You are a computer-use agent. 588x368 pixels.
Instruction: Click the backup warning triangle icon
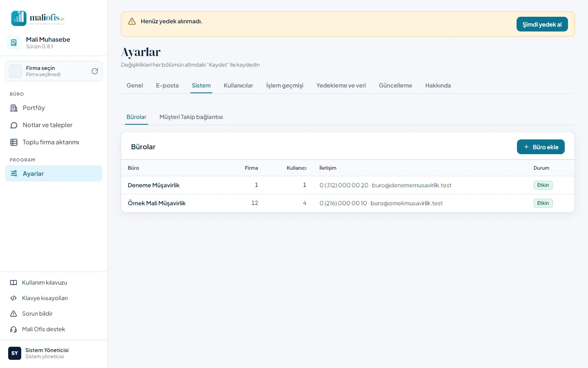click(132, 21)
